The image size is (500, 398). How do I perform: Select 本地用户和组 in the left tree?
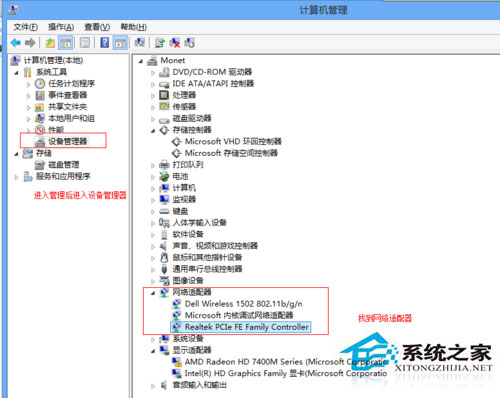coord(71,118)
